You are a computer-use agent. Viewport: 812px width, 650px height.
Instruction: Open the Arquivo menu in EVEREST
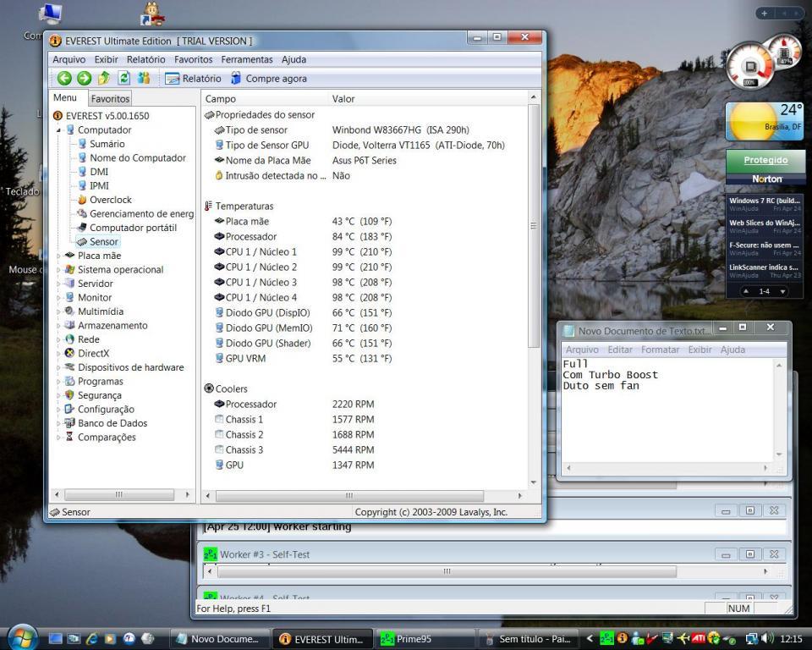[69, 59]
